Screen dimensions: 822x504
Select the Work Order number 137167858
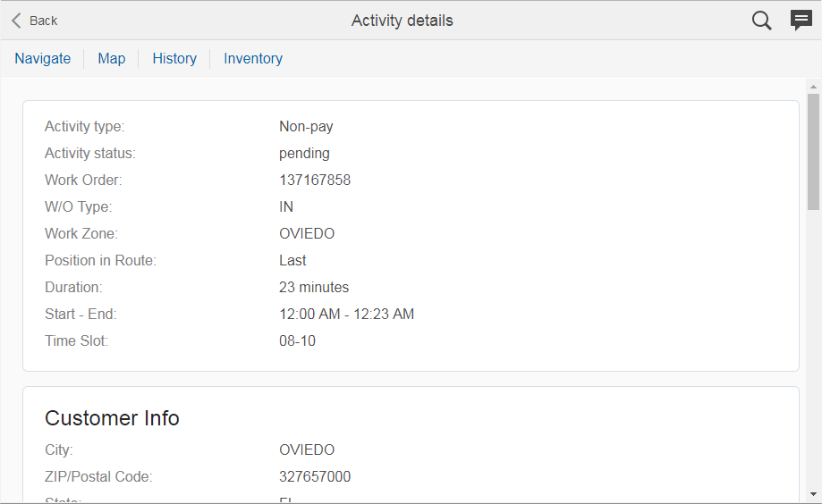click(x=315, y=181)
